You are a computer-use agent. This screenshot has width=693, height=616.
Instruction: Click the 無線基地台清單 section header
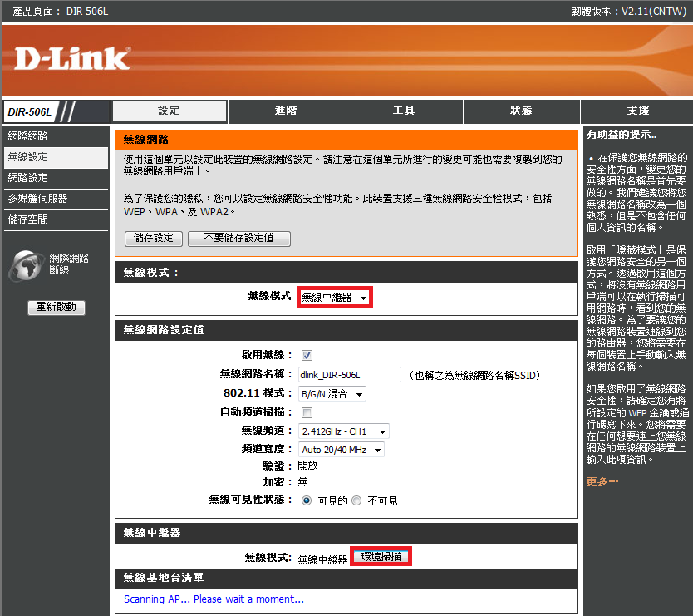point(346,578)
